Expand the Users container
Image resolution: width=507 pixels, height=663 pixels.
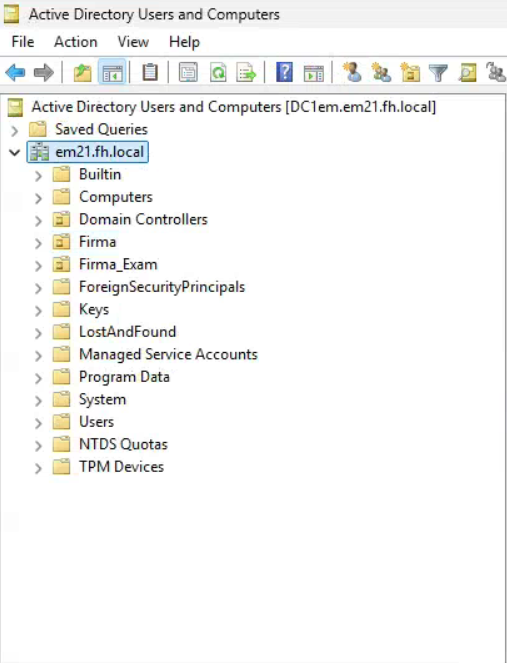[x=38, y=423]
